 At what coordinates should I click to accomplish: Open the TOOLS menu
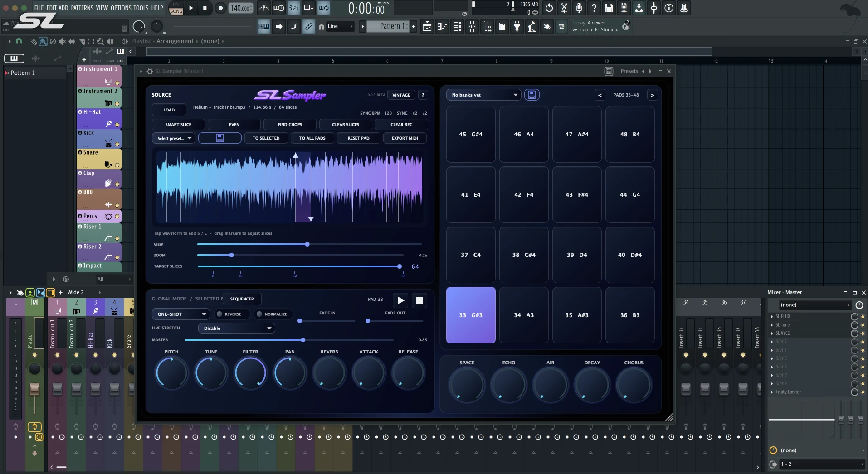141,8
